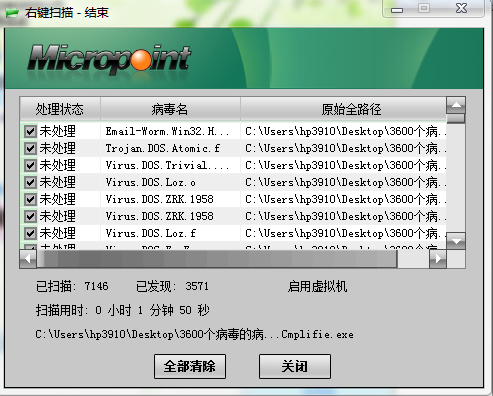Viewport: 493px width, 396px height.
Task: Select Trojan.DOS.Atomic.f virus name
Action: 163,148
